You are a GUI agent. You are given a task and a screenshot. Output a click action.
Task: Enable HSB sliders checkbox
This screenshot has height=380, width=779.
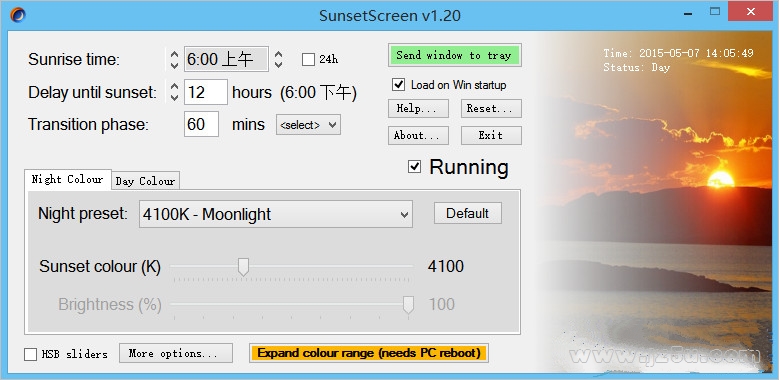[30, 354]
